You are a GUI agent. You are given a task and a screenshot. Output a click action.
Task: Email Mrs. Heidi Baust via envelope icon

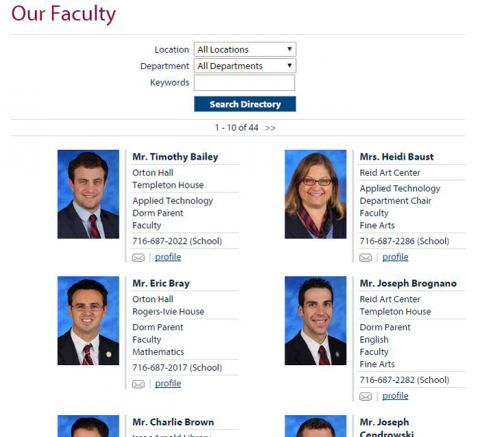[x=366, y=258]
